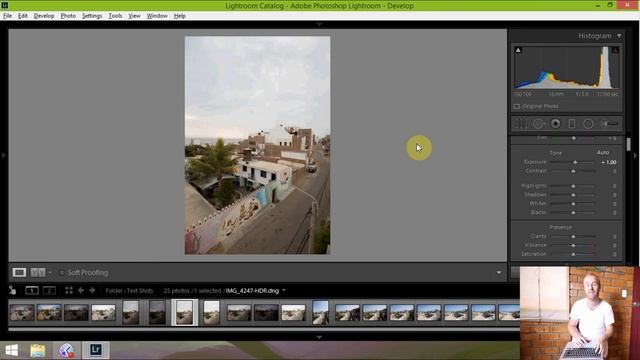Click the Folder : Test Shots source label
Screen dimensions: 640x360
click(129, 291)
